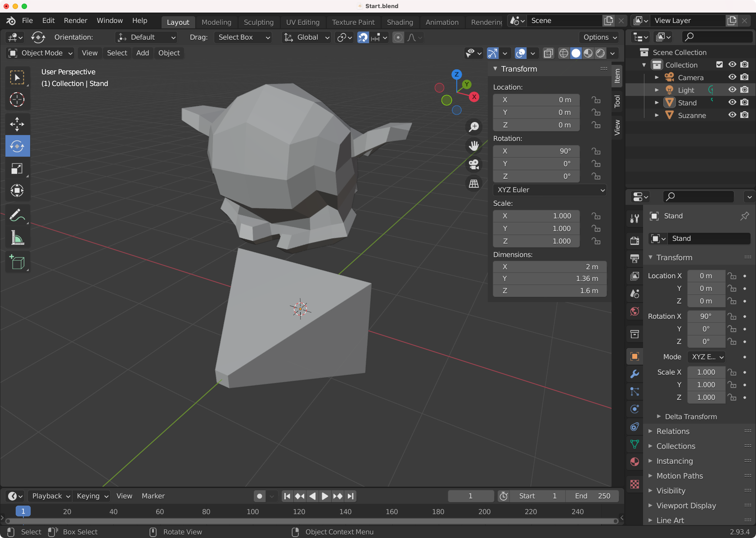Select the Measure tool

(17, 238)
